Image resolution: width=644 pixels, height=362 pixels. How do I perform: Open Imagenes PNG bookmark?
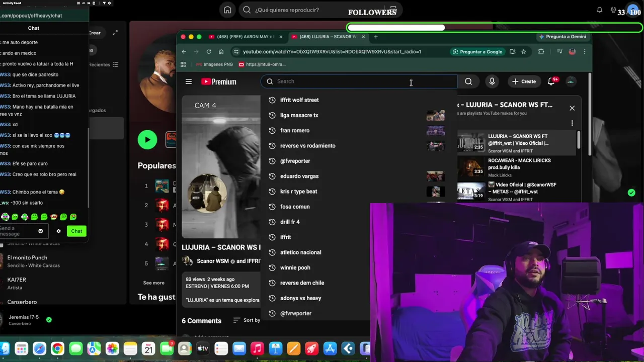(x=214, y=64)
